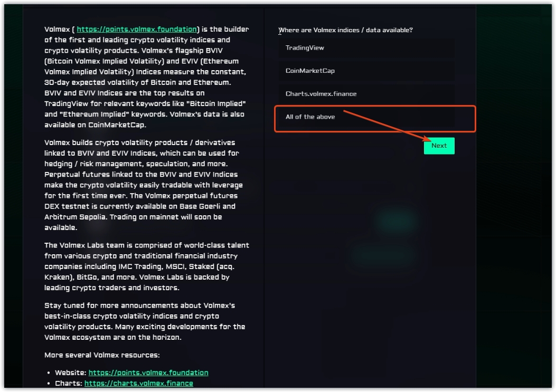Click the "Where are Volmex indices" question text

point(345,30)
